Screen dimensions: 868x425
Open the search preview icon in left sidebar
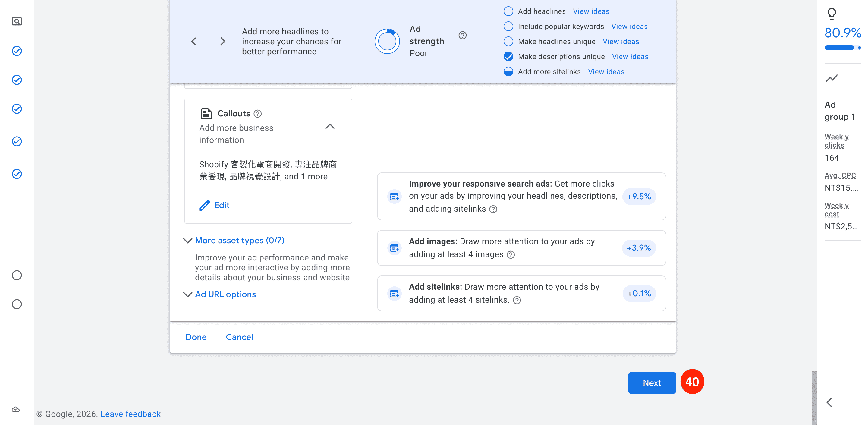click(17, 22)
